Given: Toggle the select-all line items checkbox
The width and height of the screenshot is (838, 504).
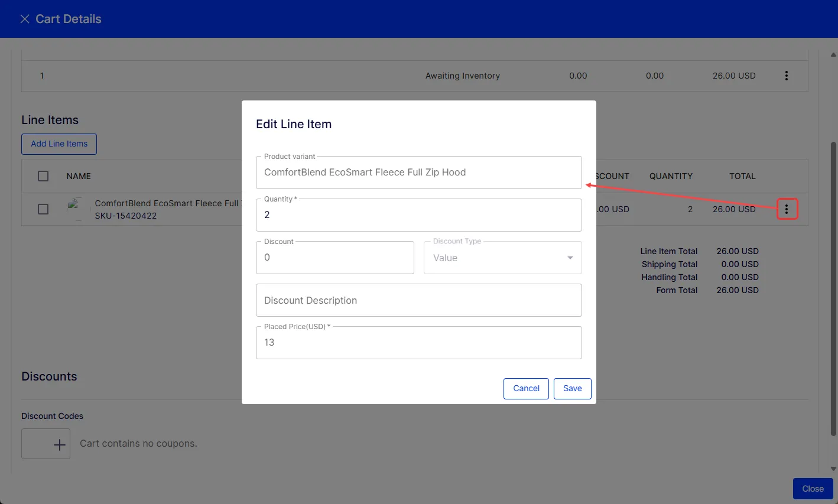Looking at the screenshot, I should click(43, 176).
